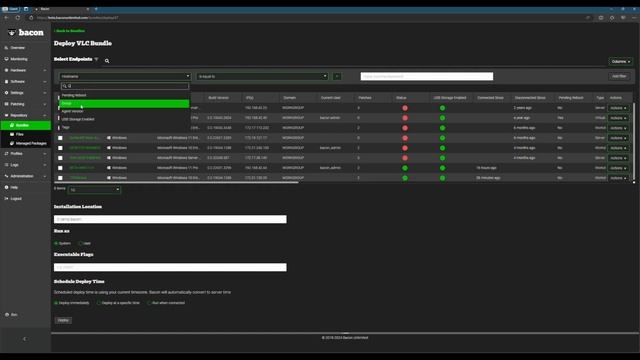Viewport: 640px width, 360px height.
Task: Select Run when connected radio option
Action: point(149,303)
